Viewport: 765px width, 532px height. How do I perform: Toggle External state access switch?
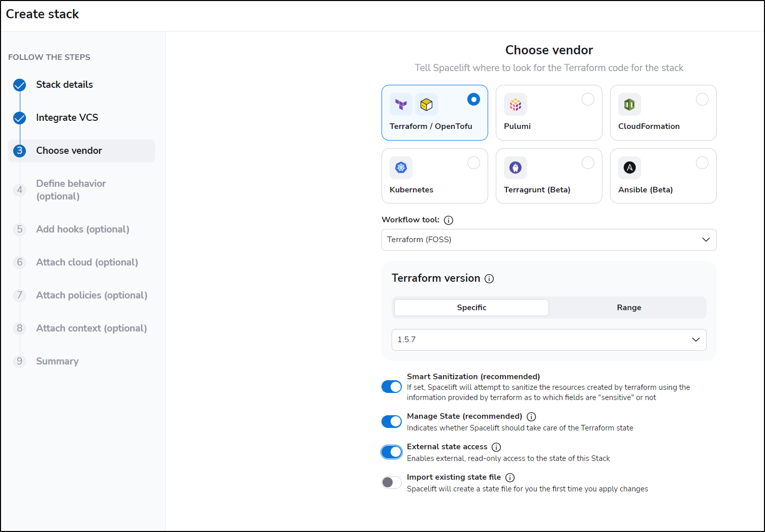tap(392, 452)
